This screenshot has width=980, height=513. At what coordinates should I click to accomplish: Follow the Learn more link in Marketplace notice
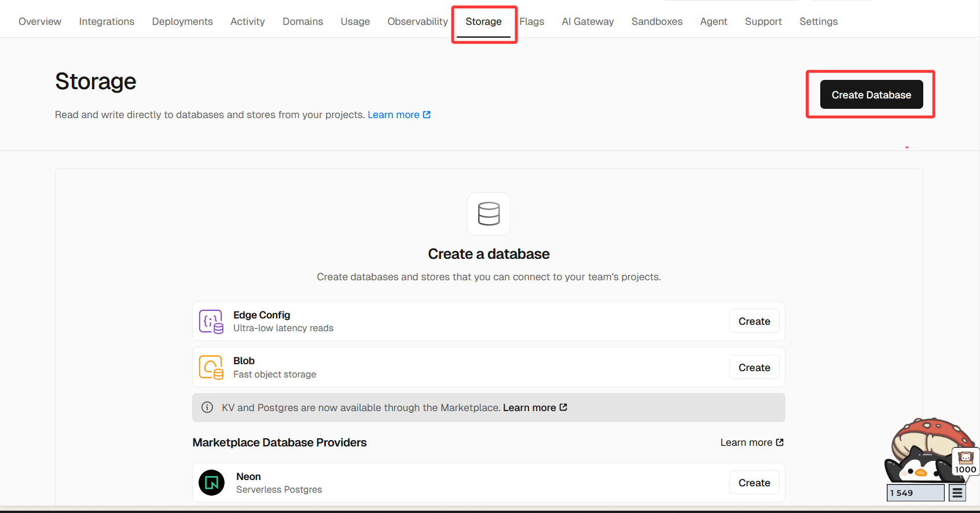pyautogui.click(x=534, y=408)
